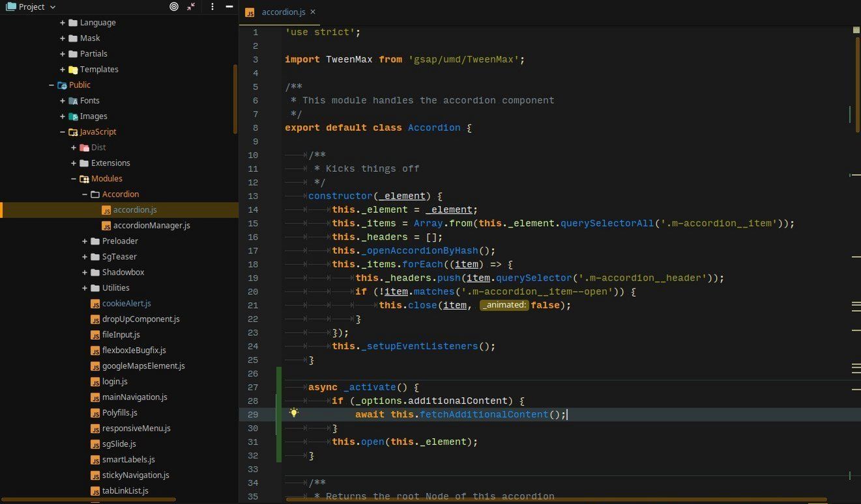Click the JS icon on the accordion.js tab
Viewport: 861px width, 504px height.
pyautogui.click(x=250, y=12)
